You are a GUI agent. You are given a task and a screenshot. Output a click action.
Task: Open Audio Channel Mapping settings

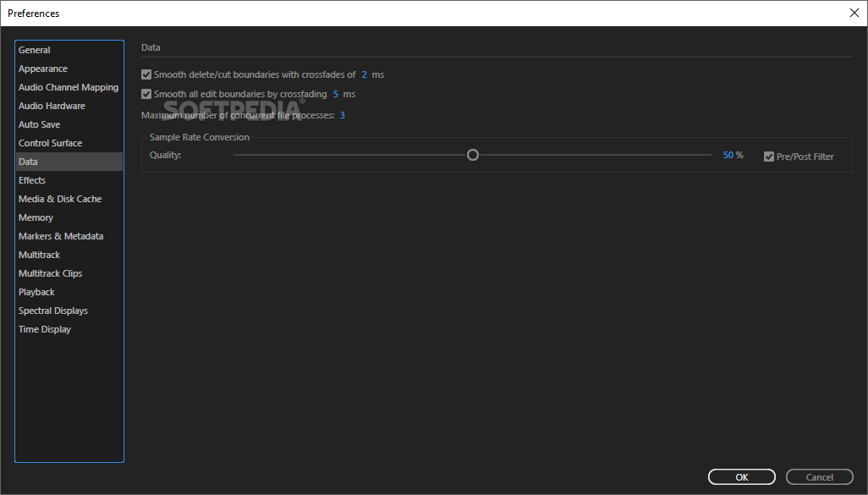[x=69, y=87]
